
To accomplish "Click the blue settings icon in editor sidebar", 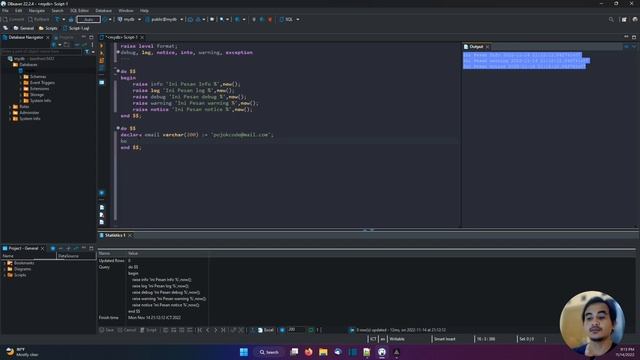I will coord(102,193).
